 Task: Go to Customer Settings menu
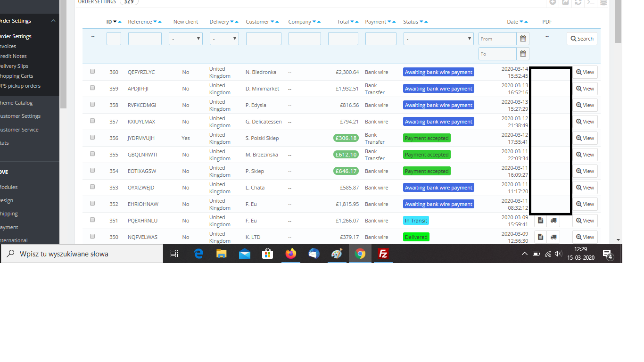[x=20, y=116]
